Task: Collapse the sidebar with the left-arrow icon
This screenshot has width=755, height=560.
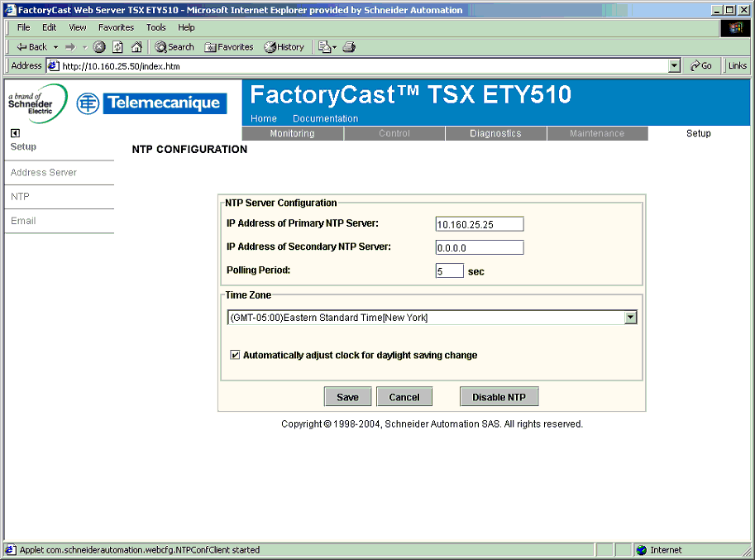Action: tap(15, 133)
